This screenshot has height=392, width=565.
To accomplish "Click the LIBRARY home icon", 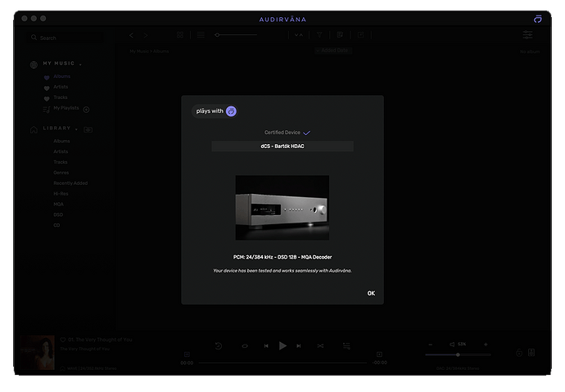I will click(34, 129).
